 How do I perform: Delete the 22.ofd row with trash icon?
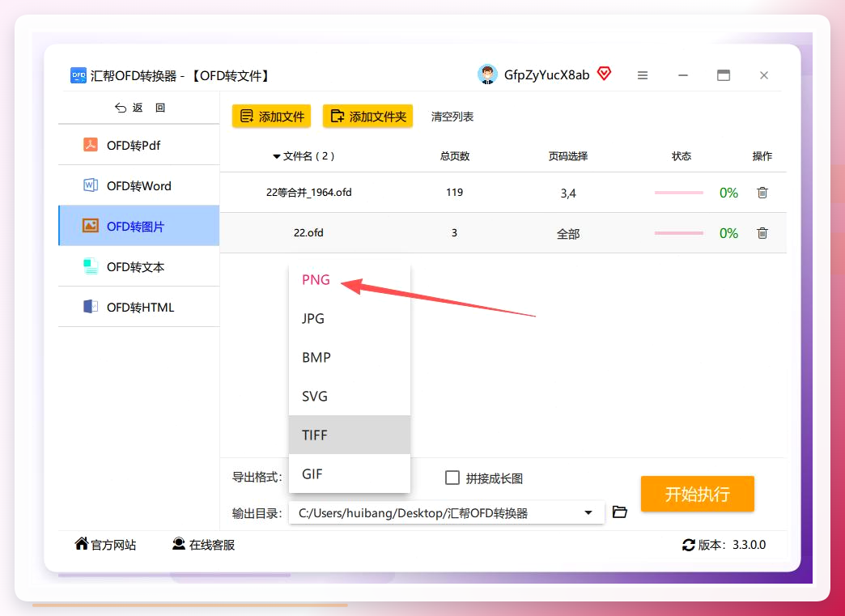[x=762, y=233]
